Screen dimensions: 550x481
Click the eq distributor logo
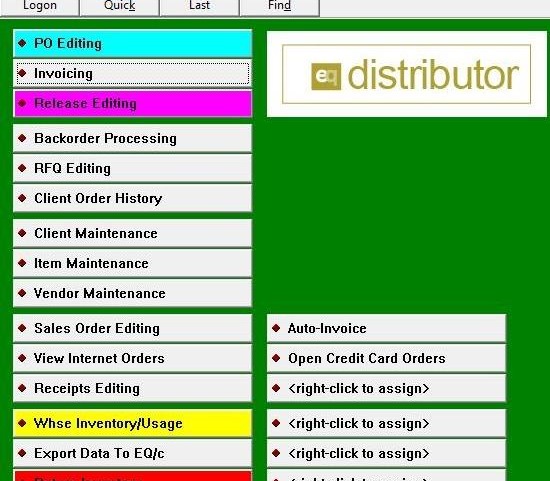pos(407,74)
